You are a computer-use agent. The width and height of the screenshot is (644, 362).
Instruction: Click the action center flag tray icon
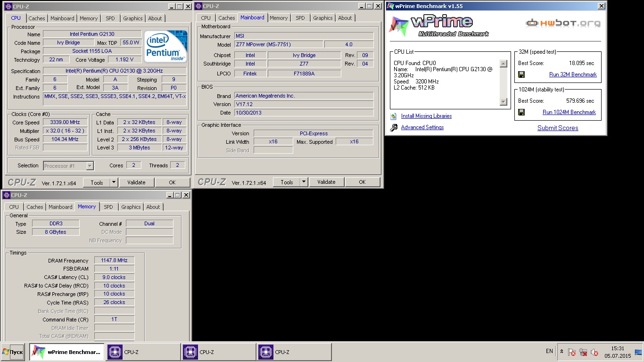coord(571,352)
